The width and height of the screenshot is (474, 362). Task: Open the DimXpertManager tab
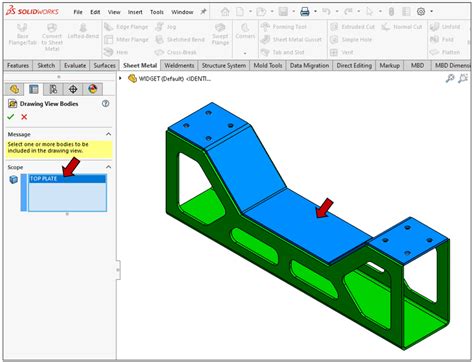coord(73,89)
